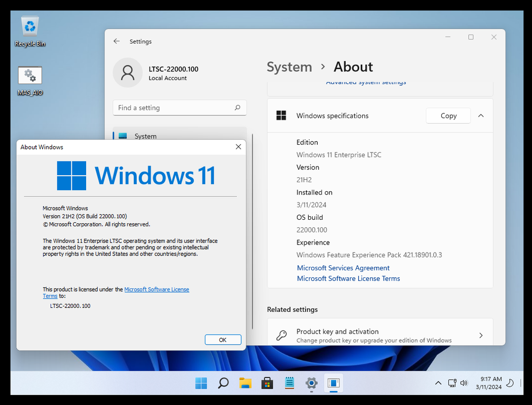Image resolution: width=532 pixels, height=405 pixels.
Task: Click OK in About Windows dialog
Action: (x=223, y=340)
